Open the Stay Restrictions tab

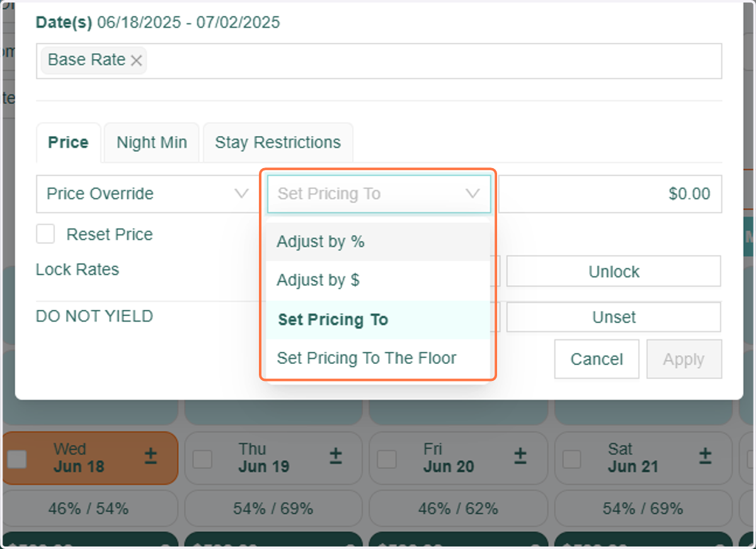click(278, 142)
